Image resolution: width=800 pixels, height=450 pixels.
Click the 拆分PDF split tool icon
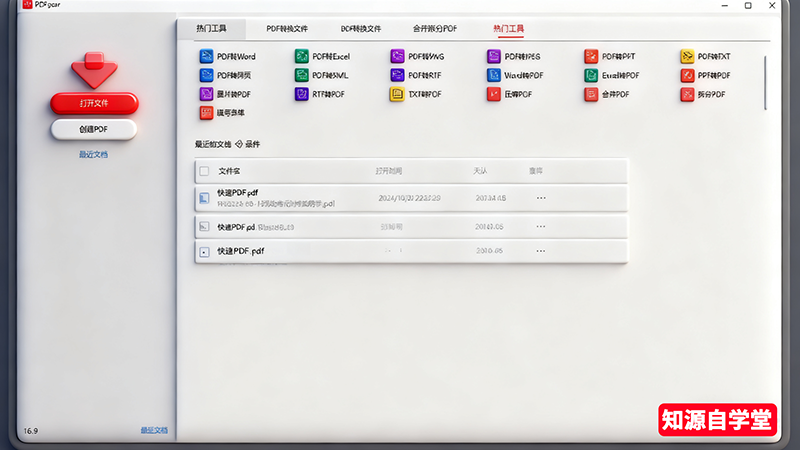point(687,94)
